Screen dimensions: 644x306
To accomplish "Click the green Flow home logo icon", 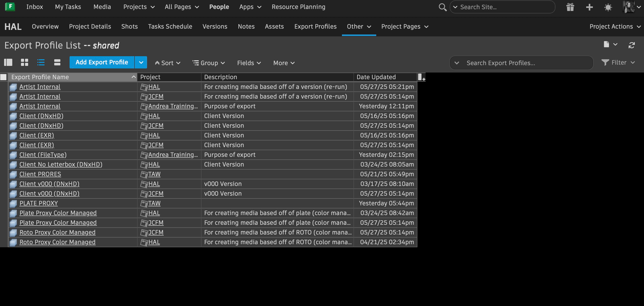I will pyautogui.click(x=10, y=7).
